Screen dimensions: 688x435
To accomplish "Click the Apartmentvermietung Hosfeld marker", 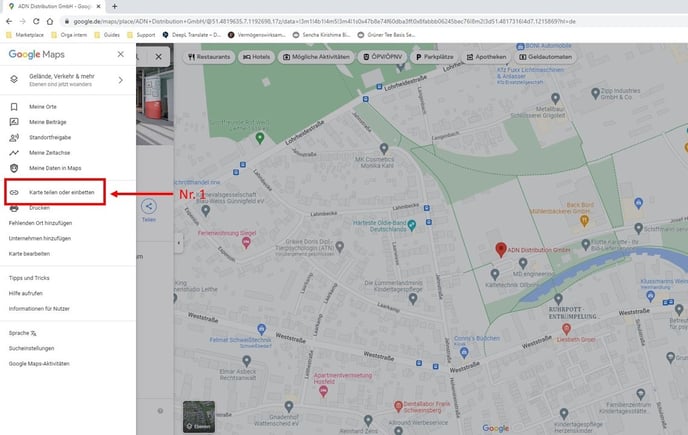I will [x=323, y=391].
